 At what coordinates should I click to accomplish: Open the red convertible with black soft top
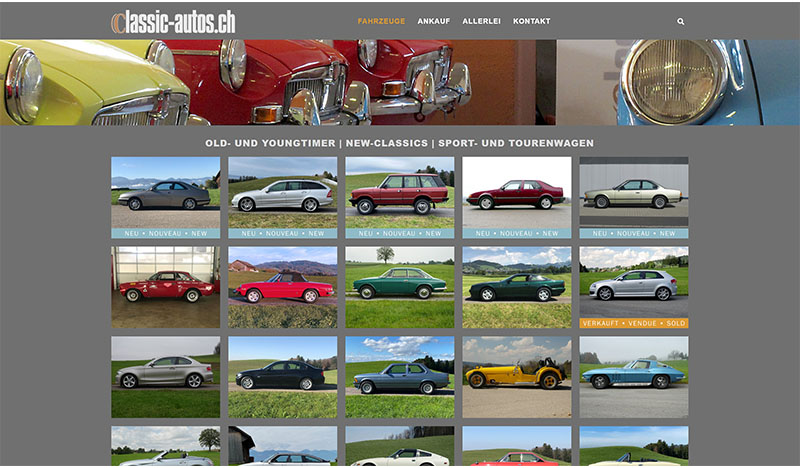[x=283, y=287]
